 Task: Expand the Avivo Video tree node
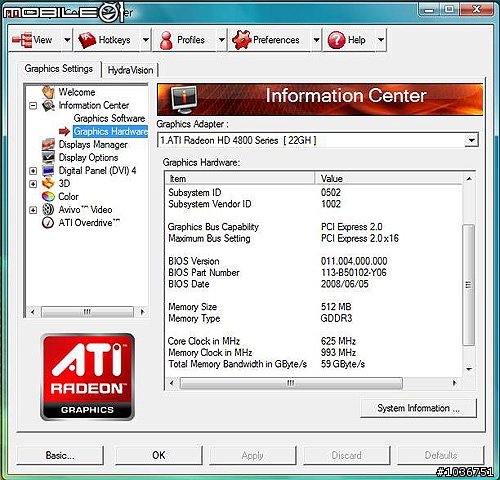[33, 210]
